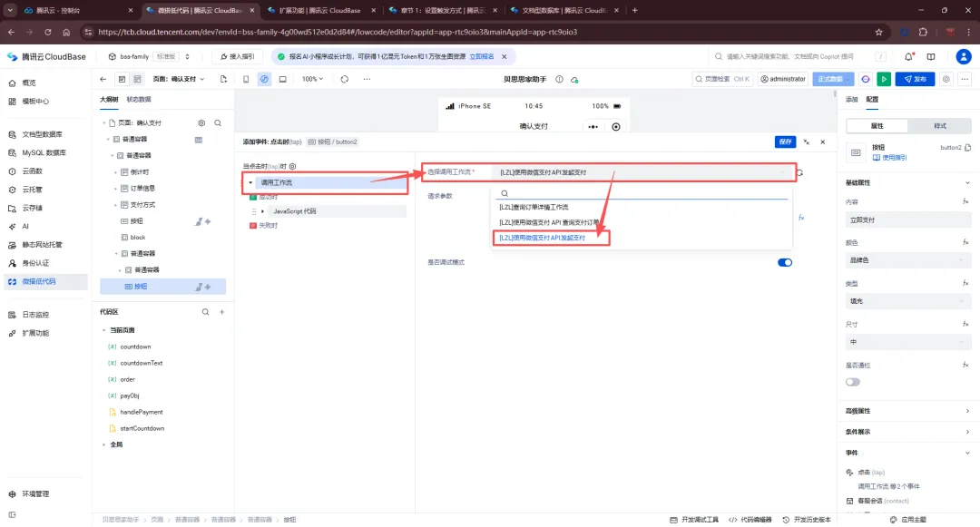Screen dimensions: 980x527
Task: Open 云托管 in the sidebar
Action: (32, 190)
